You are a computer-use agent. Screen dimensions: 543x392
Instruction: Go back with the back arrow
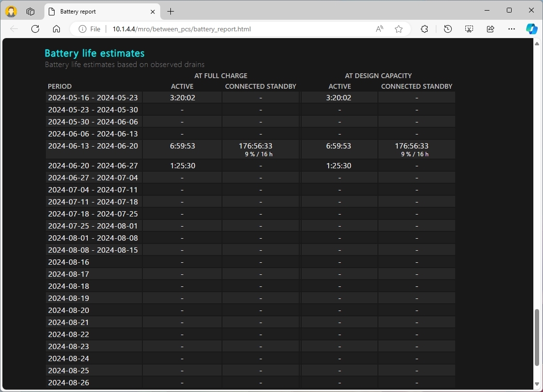(x=14, y=29)
